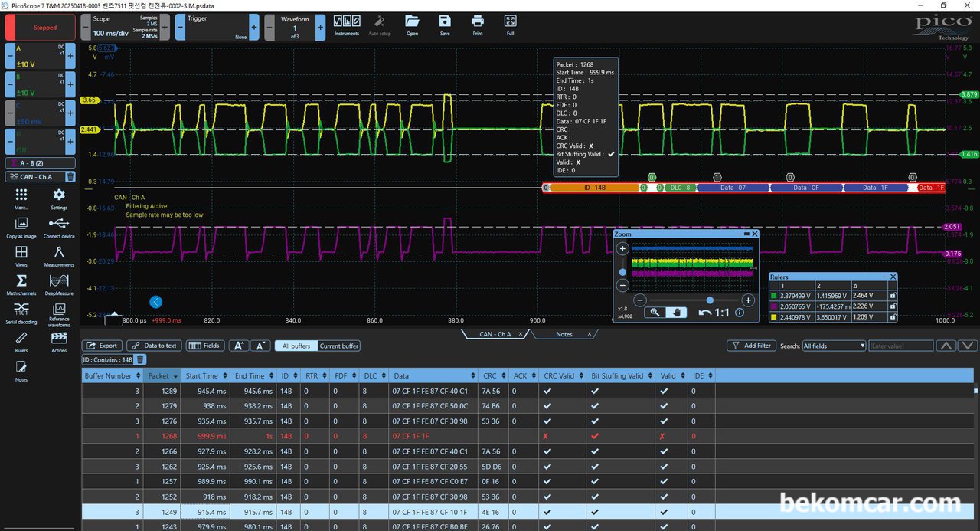The height and width of the screenshot is (531, 980).
Task: Open Serial decoding
Action: [21, 313]
